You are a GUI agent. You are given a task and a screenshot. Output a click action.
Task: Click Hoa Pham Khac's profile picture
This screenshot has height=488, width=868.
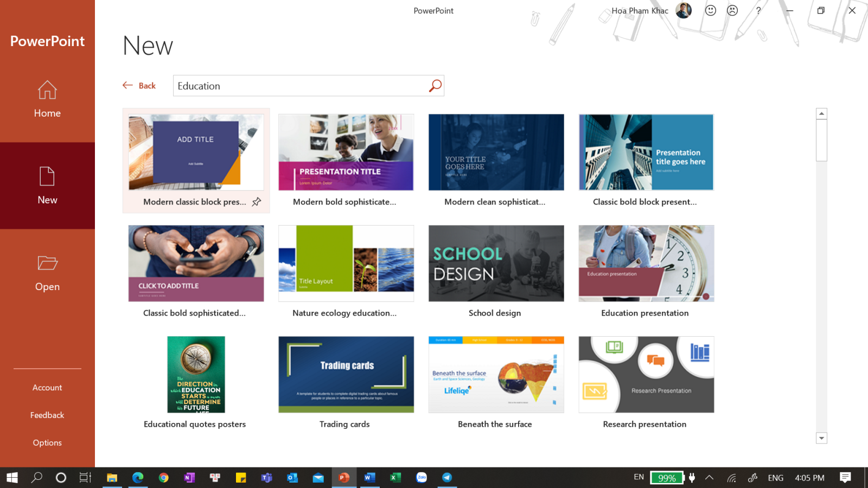pos(684,10)
